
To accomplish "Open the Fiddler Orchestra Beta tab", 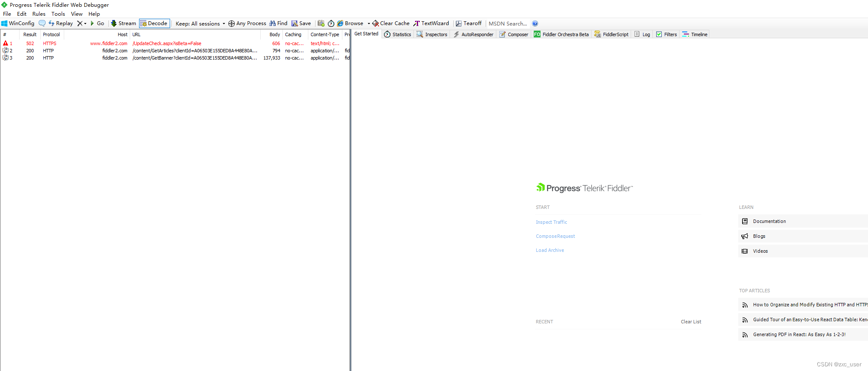I will (561, 34).
